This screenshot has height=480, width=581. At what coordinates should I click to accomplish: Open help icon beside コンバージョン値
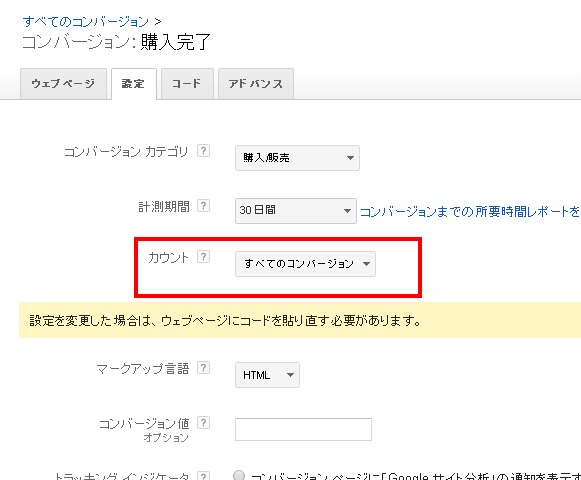203,423
